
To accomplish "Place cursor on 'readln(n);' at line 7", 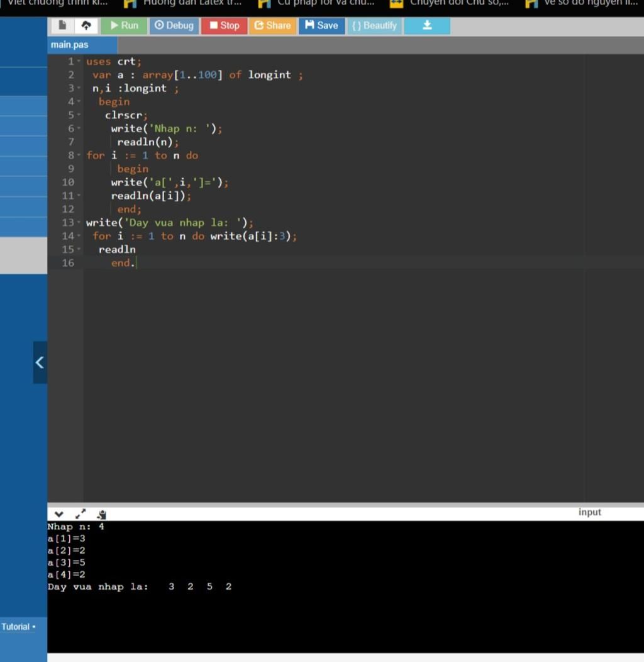I will 148,142.
